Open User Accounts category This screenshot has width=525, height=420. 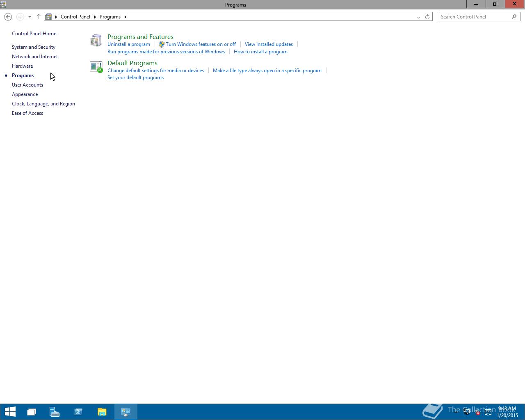coord(27,85)
